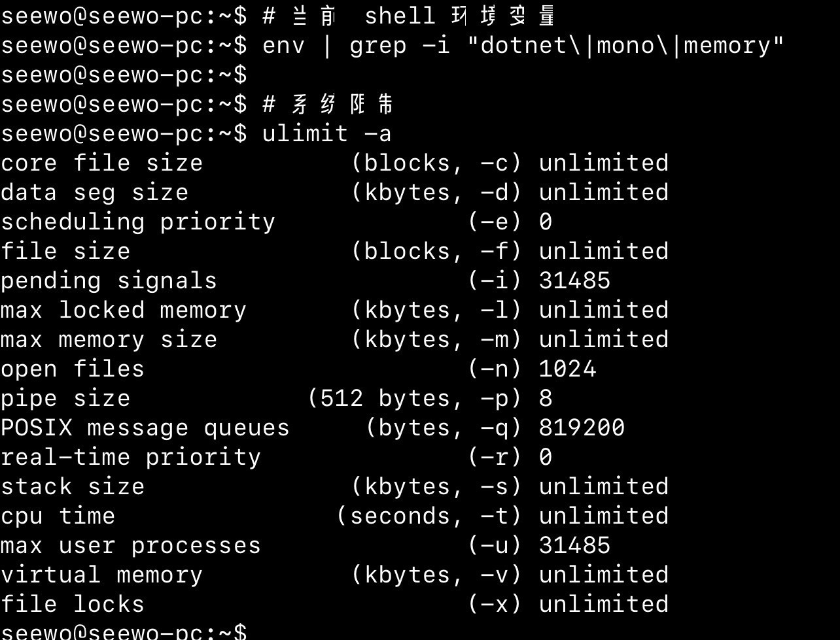This screenshot has width=840, height=640.
Task: Click the "(512 bytes, -p)" option text
Action: (x=415, y=399)
